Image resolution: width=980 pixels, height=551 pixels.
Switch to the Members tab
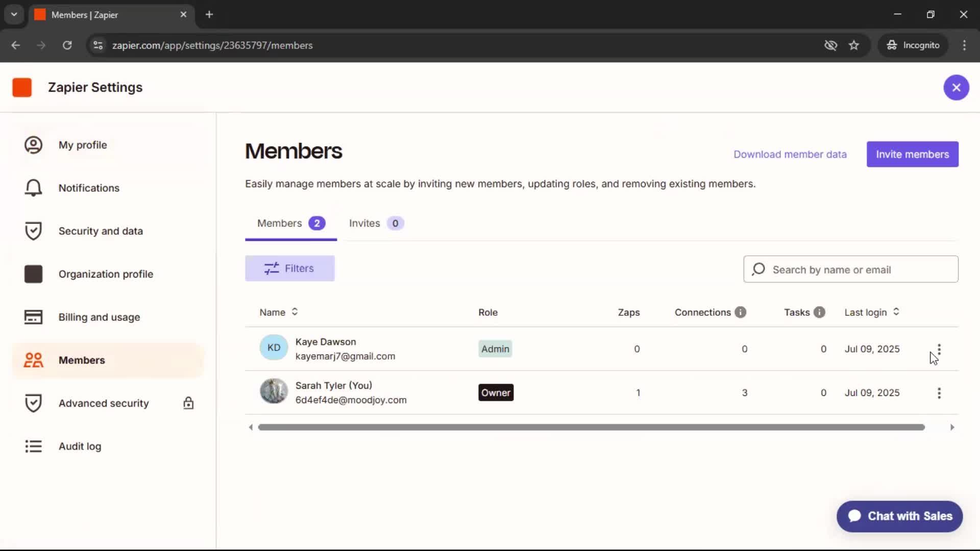(x=291, y=223)
